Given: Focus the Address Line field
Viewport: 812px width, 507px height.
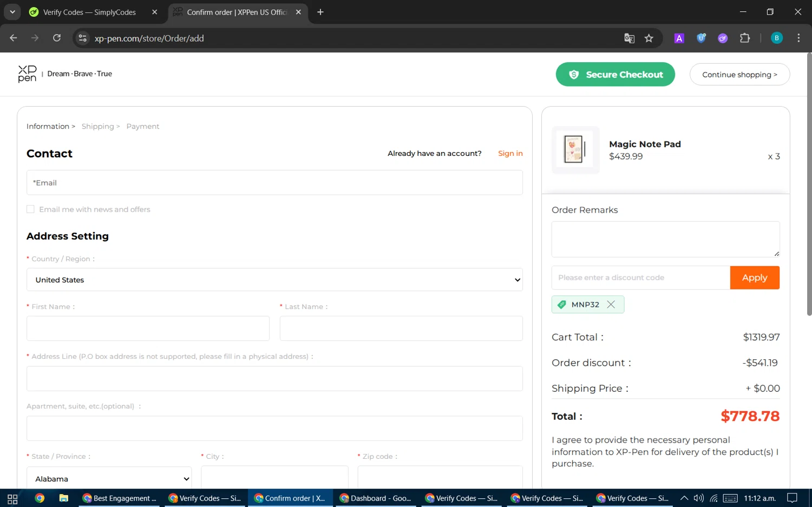Looking at the screenshot, I should (x=274, y=379).
